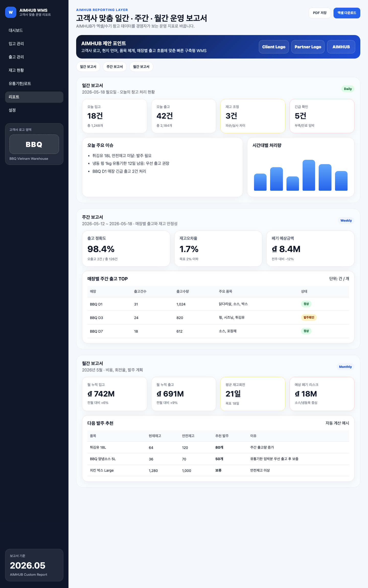The height and width of the screenshot is (588, 368).
Task: Select the 튀김유 18L order row
Action: click(x=218, y=447)
